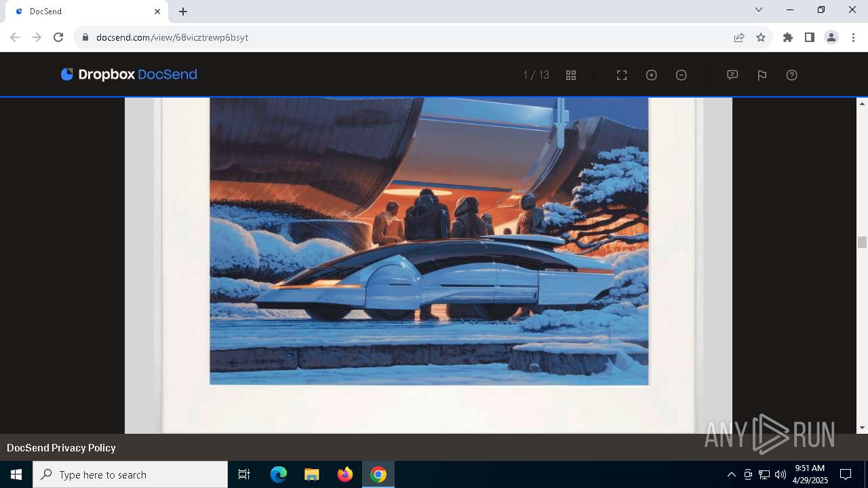
Task: Open the Chrome three-dot menu
Action: click(x=853, y=37)
